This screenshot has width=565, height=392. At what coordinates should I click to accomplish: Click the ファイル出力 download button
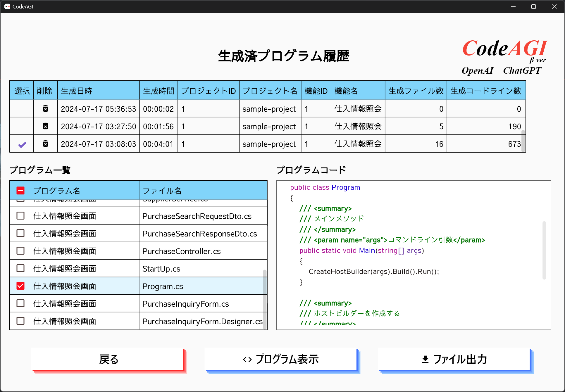click(x=454, y=360)
